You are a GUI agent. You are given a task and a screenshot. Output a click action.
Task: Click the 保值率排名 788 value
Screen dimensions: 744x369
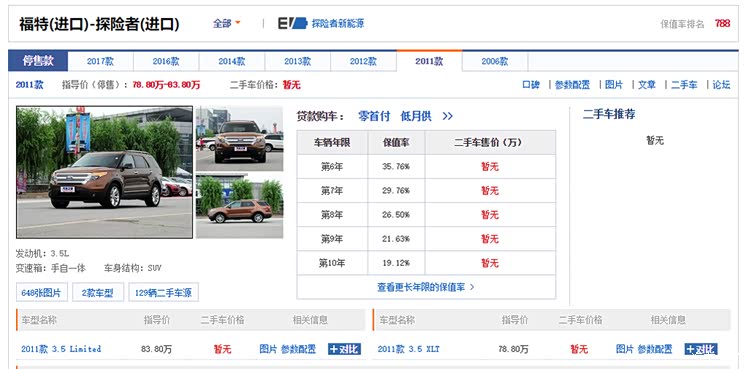pos(722,23)
